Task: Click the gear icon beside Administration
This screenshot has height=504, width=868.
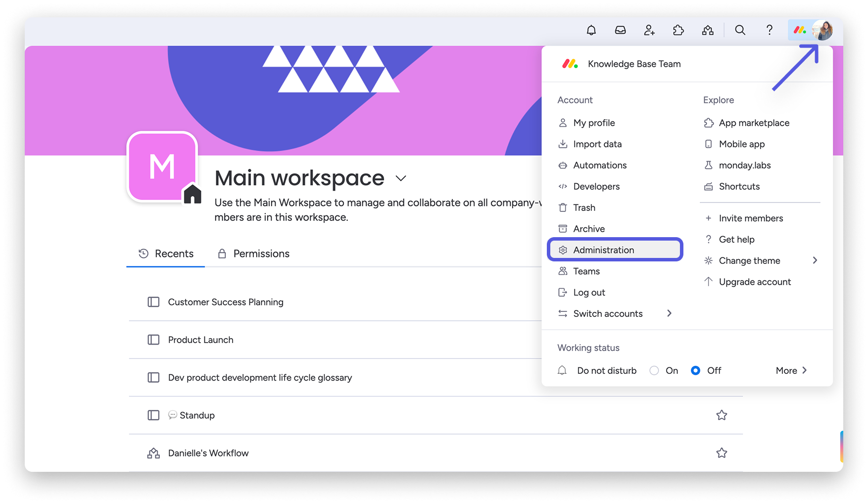Action: [x=563, y=250]
